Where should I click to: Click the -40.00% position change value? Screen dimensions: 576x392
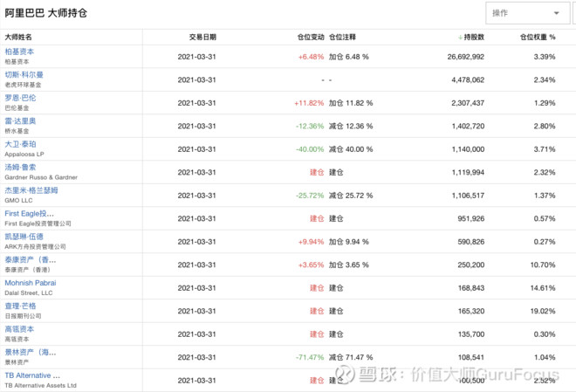[310, 149]
